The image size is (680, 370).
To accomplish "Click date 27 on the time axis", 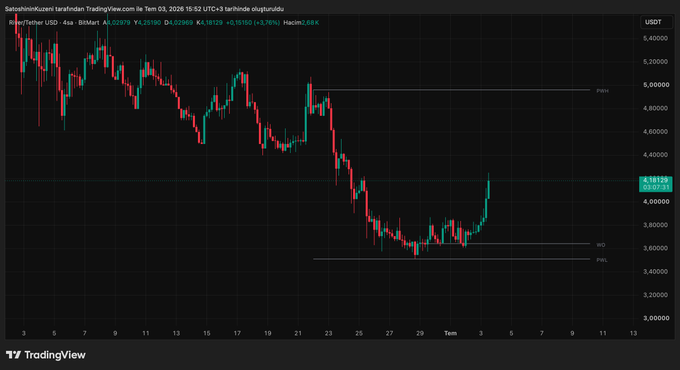I will [x=389, y=333].
